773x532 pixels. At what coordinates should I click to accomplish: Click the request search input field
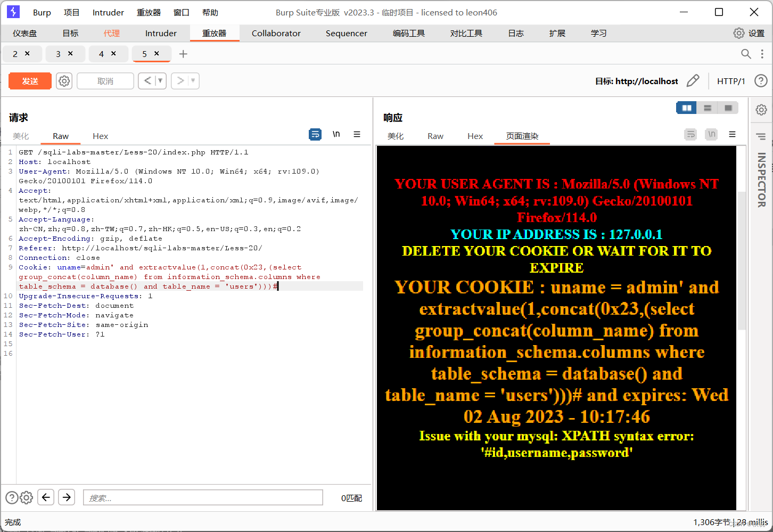click(203, 497)
